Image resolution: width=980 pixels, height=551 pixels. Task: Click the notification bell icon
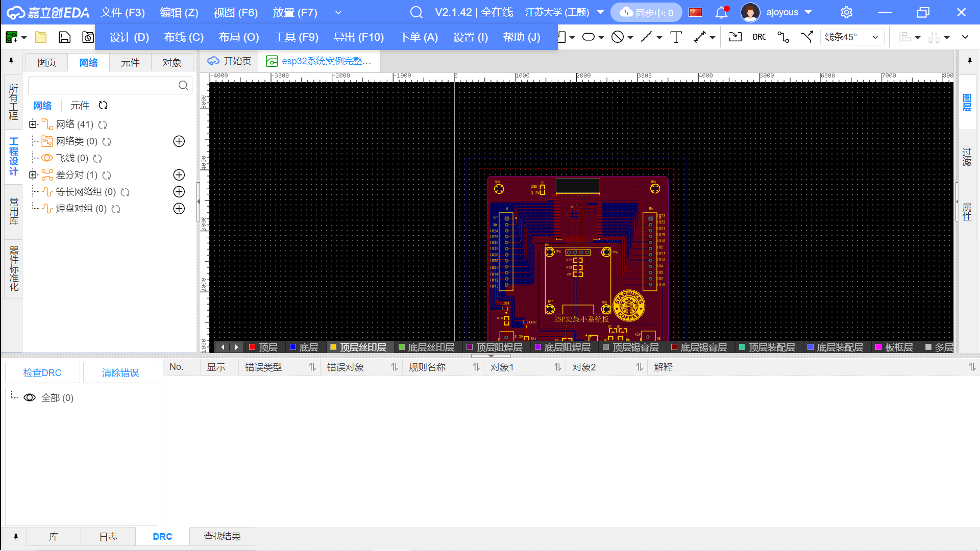(721, 12)
